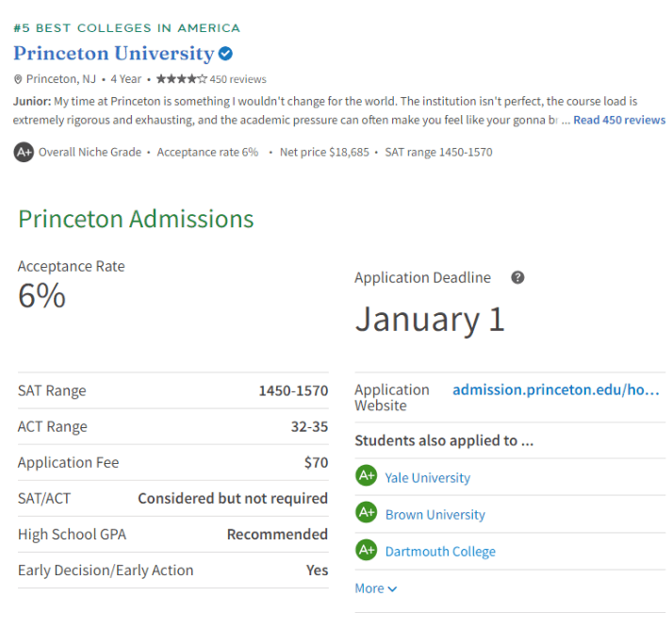Open the Brown University link
The width and height of the screenshot is (672, 629).
pos(435,515)
